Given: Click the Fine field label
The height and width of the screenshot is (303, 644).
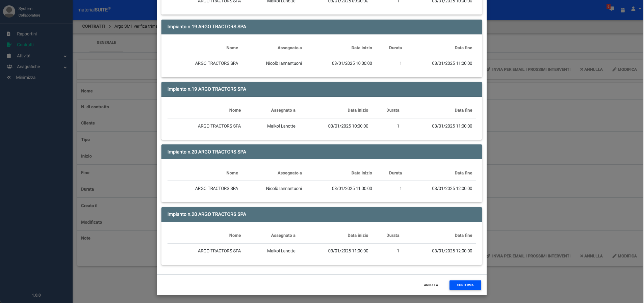Looking at the screenshot, I should pyautogui.click(x=85, y=172).
